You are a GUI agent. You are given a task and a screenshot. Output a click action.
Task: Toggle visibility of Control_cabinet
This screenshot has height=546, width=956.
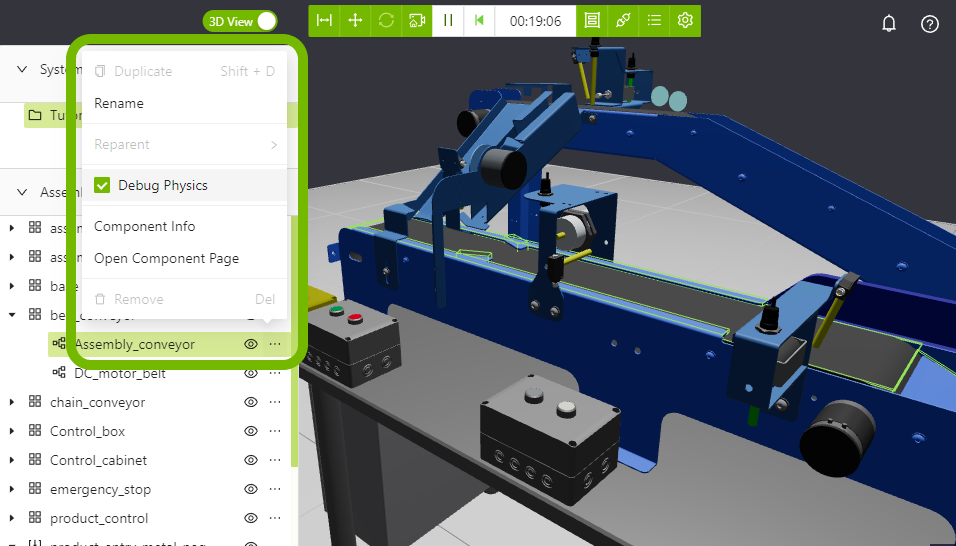coord(251,461)
